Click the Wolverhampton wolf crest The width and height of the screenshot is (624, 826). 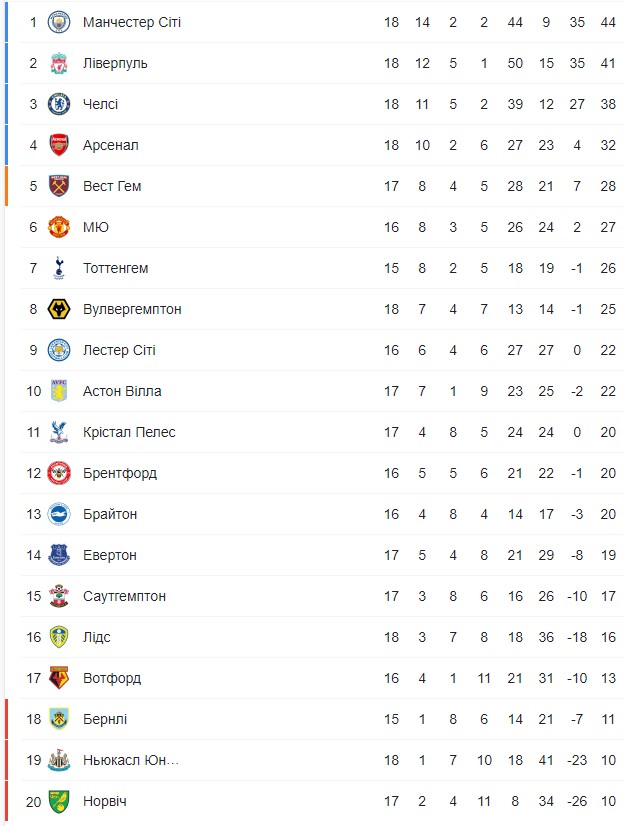[58, 309]
